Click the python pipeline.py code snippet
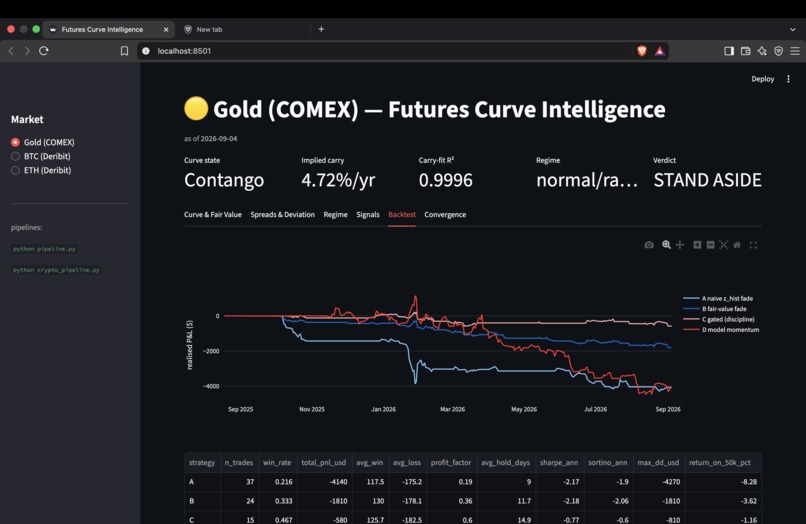 point(44,249)
